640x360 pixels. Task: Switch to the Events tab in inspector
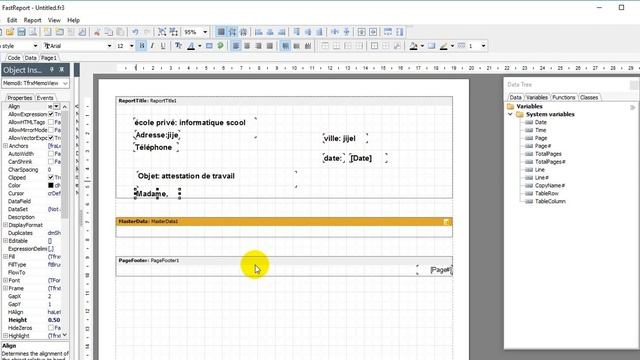click(45, 98)
